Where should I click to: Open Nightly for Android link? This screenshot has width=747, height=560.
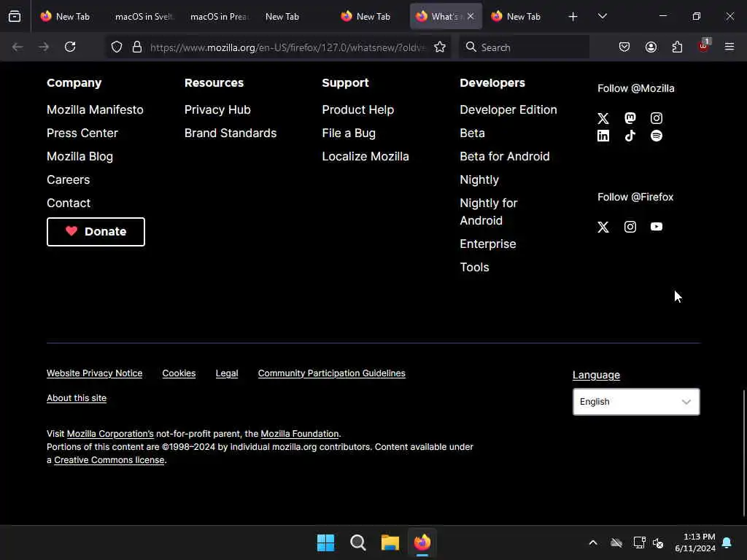(x=488, y=211)
